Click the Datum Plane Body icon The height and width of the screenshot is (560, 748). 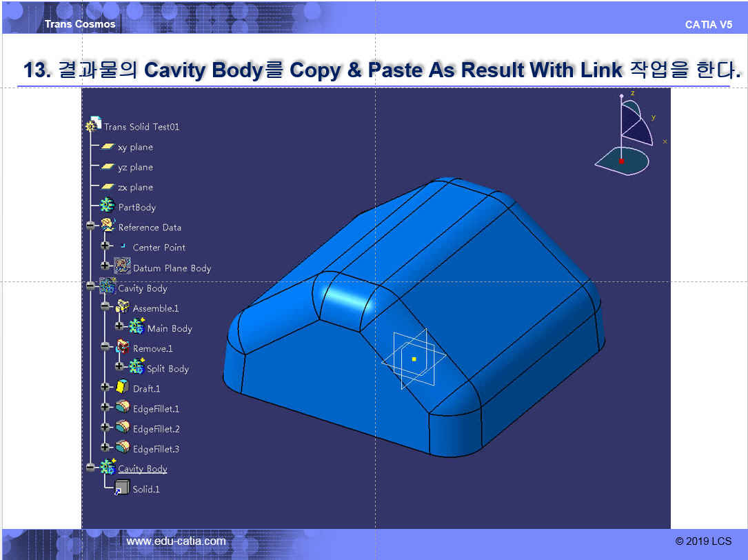click(122, 266)
